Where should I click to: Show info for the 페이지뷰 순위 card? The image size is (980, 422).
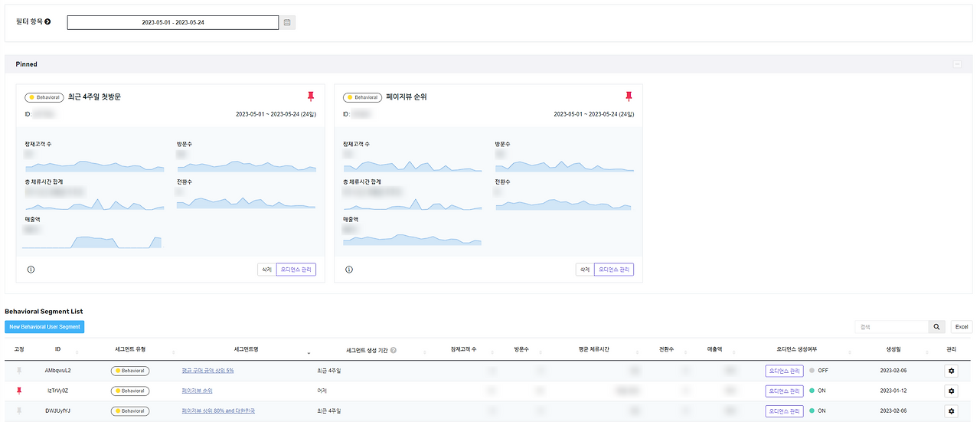coord(349,270)
